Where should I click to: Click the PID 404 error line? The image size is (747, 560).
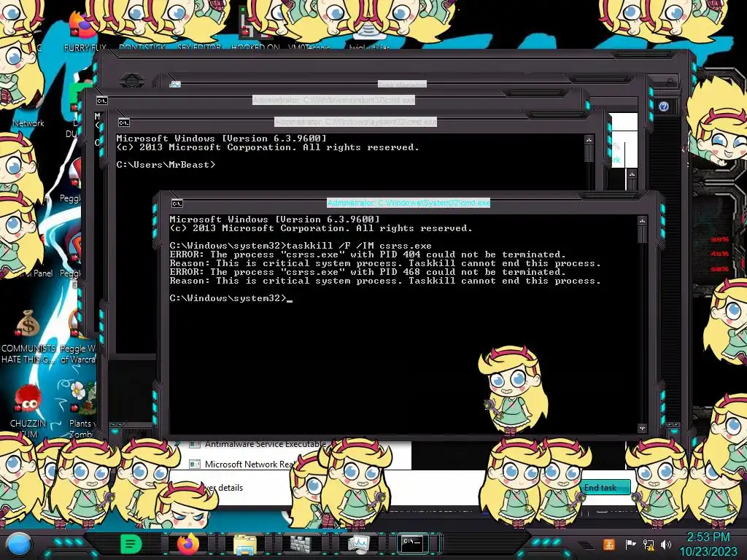click(x=368, y=254)
